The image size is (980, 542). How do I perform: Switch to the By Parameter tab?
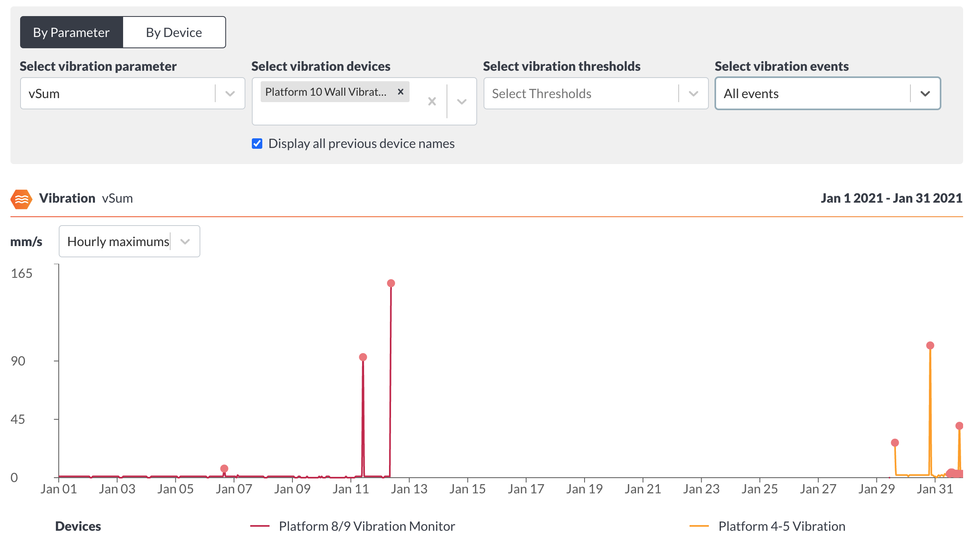pos(72,32)
